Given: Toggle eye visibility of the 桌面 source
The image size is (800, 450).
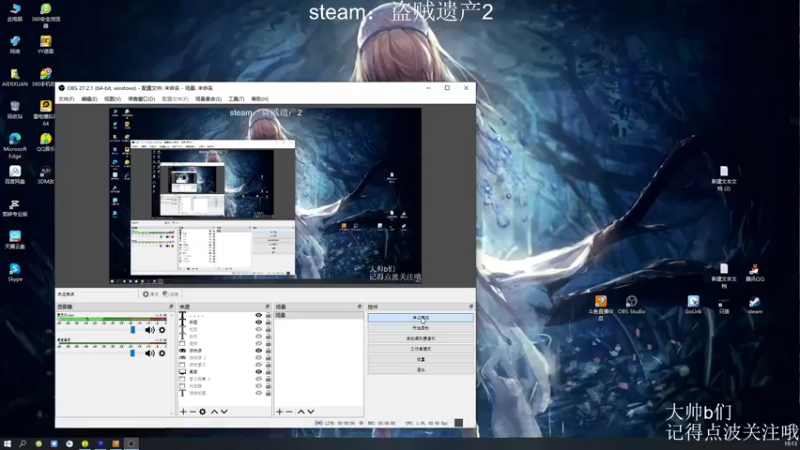Looking at the screenshot, I should click(259, 372).
